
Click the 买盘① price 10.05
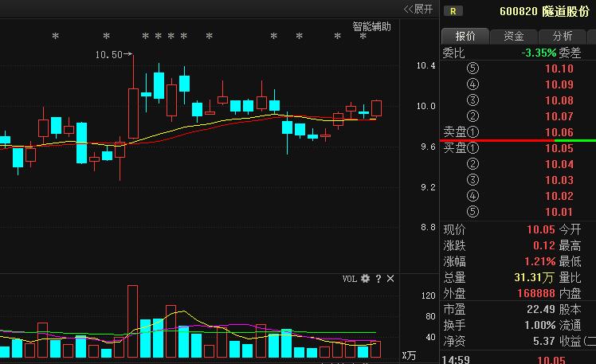click(x=559, y=148)
